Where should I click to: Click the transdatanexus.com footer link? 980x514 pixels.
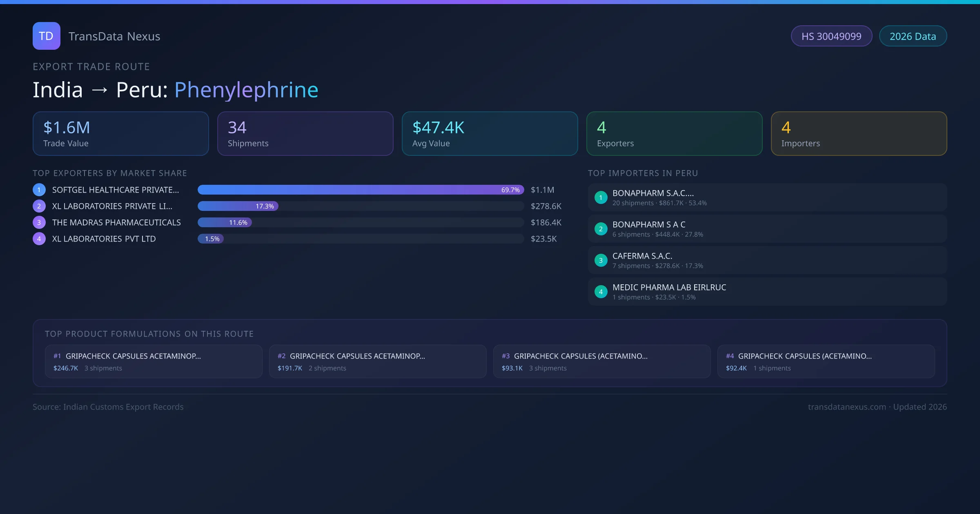point(847,407)
